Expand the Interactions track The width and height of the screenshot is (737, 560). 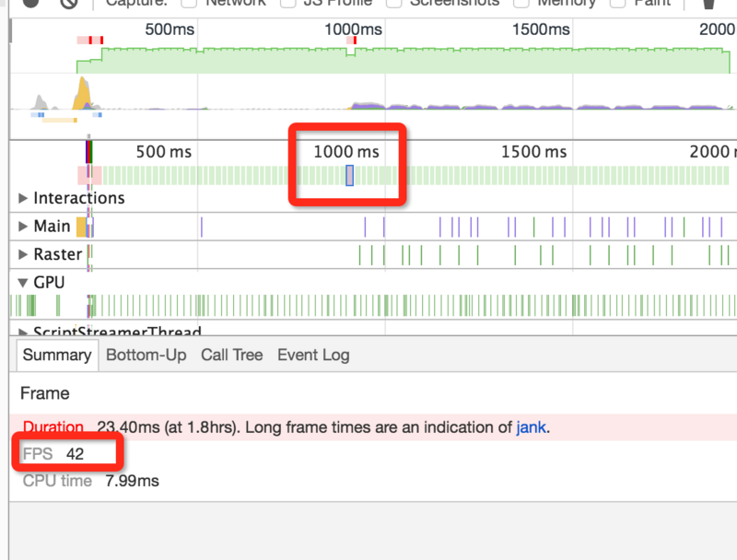(x=22, y=198)
